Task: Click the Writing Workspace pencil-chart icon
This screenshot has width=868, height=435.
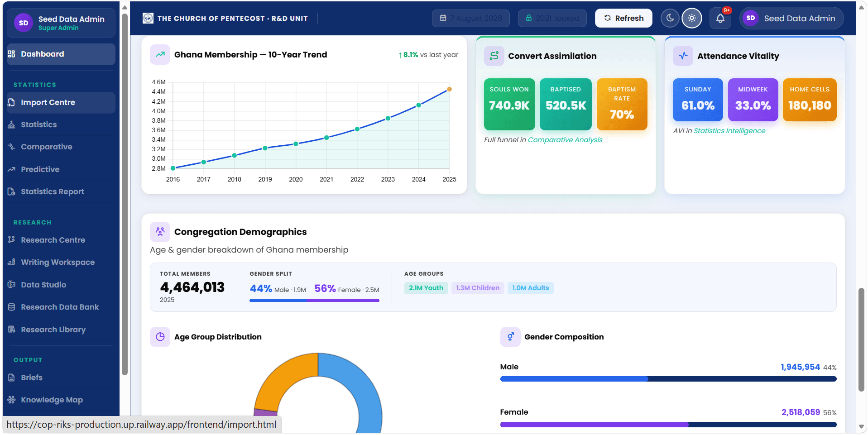Action: 12,263
